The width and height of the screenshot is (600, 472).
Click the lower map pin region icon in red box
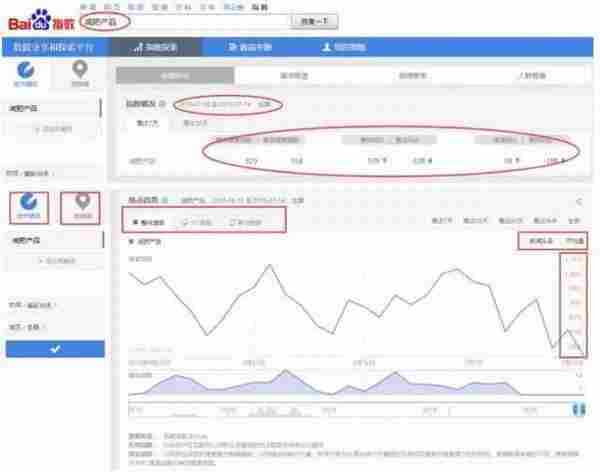(82, 206)
